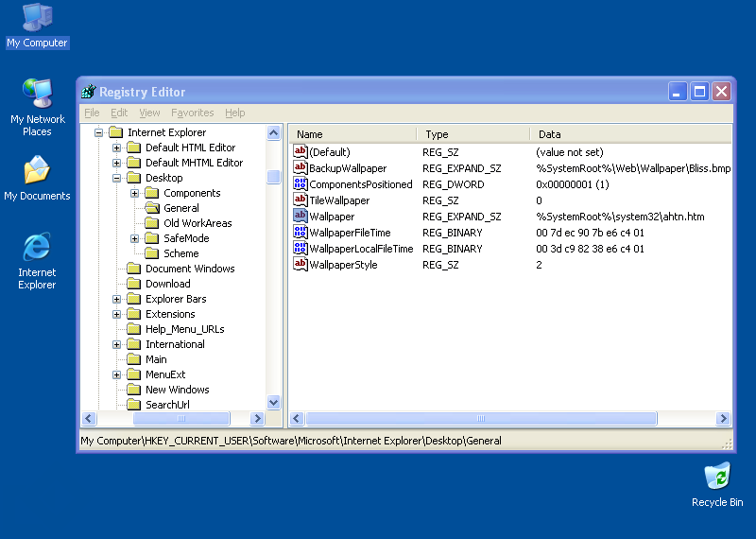The height and width of the screenshot is (539, 756).
Task: Select the Explorer Bars key label
Action: click(x=176, y=299)
